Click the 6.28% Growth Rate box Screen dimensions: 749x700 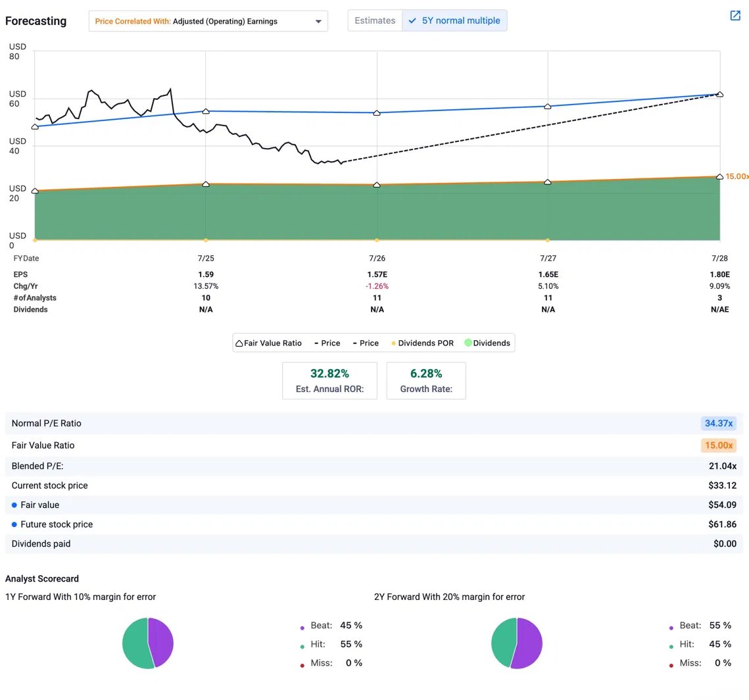coord(426,381)
